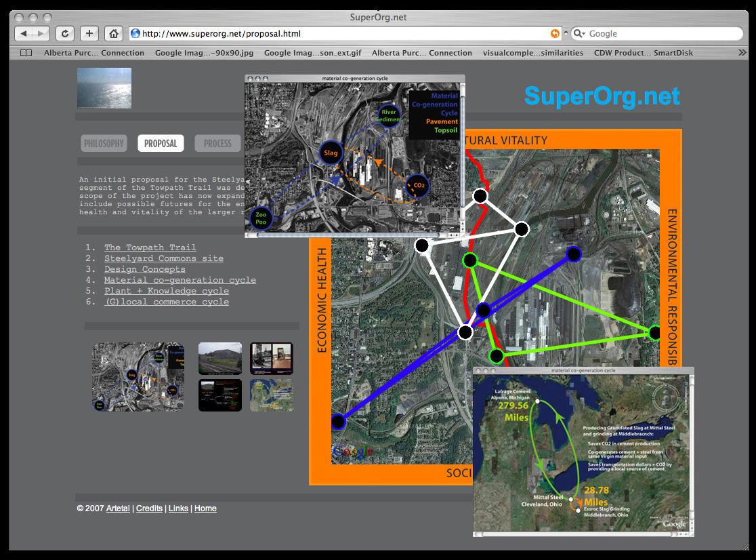Open The Towpath Trail link

click(x=150, y=247)
